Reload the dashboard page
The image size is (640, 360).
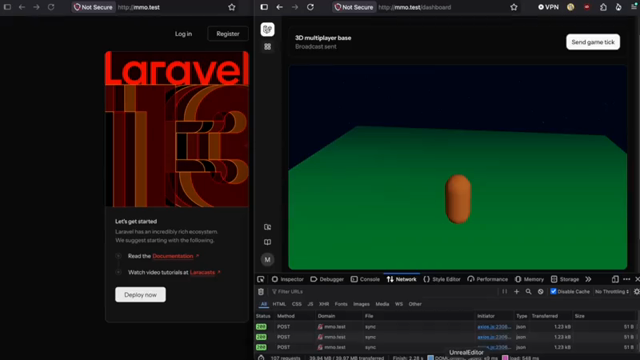click(x=310, y=7)
